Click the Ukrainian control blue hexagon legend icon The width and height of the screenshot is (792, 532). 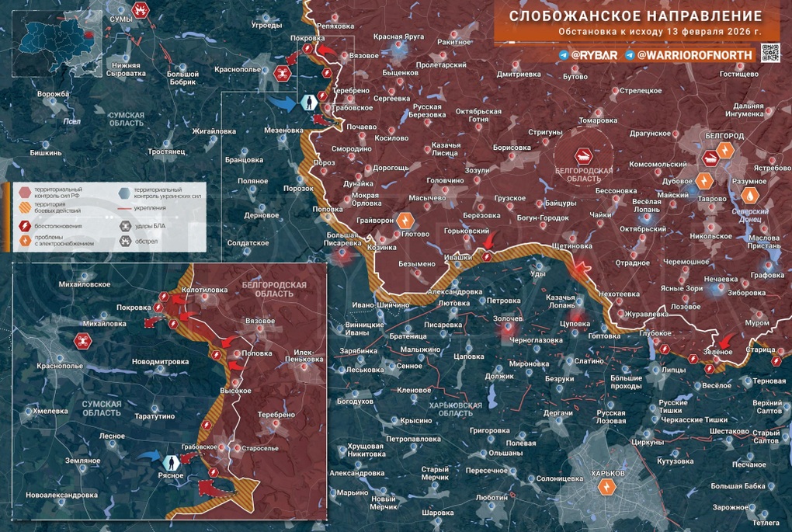(123, 193)
